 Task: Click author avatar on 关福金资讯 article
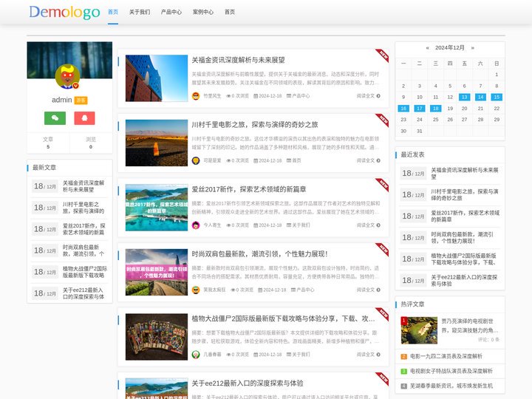(x=196, y=96)
